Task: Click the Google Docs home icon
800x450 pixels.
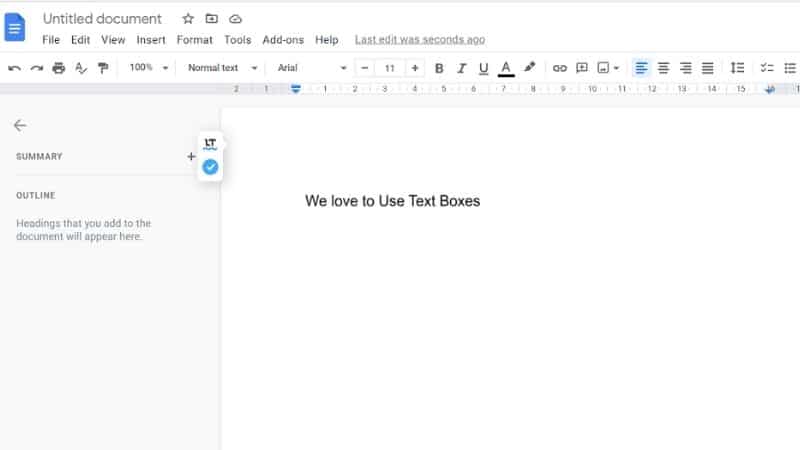Action: coord(15,27)
